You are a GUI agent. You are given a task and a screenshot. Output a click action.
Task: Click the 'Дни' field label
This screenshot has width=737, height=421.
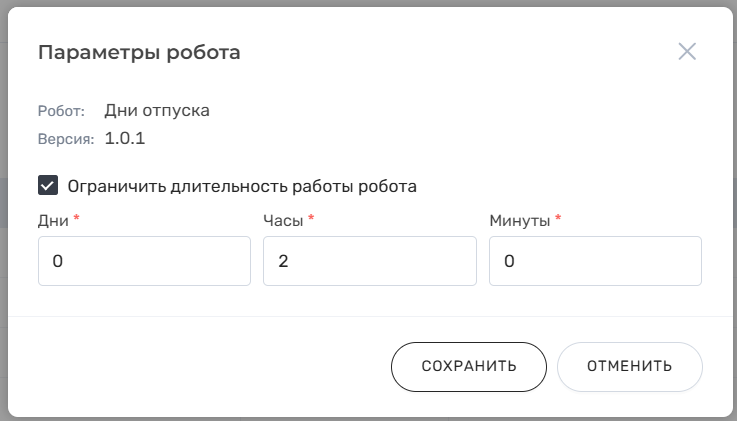(x=53, y=220)
